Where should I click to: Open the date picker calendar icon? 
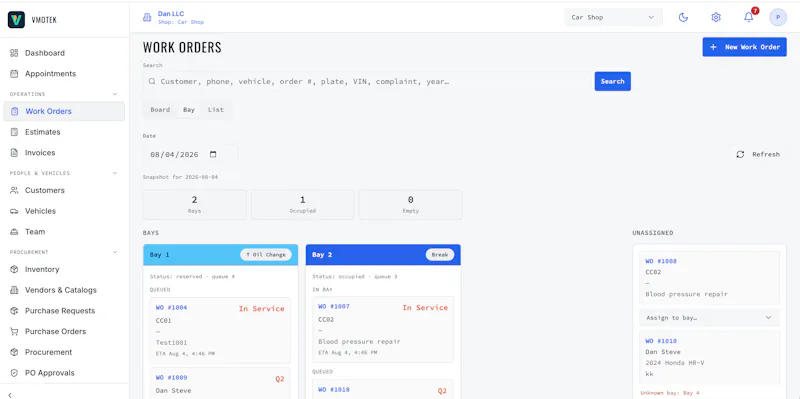pos(213,154)
